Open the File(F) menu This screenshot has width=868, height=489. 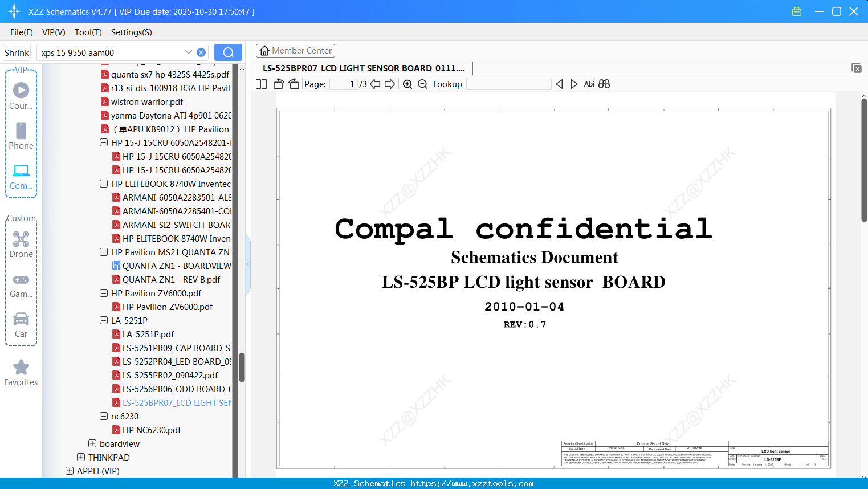[22, 32]
